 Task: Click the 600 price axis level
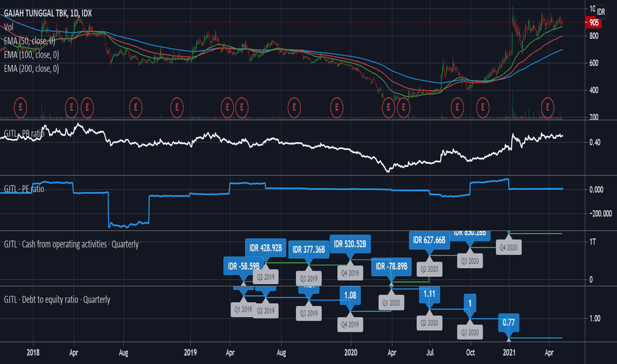[593, 64]
